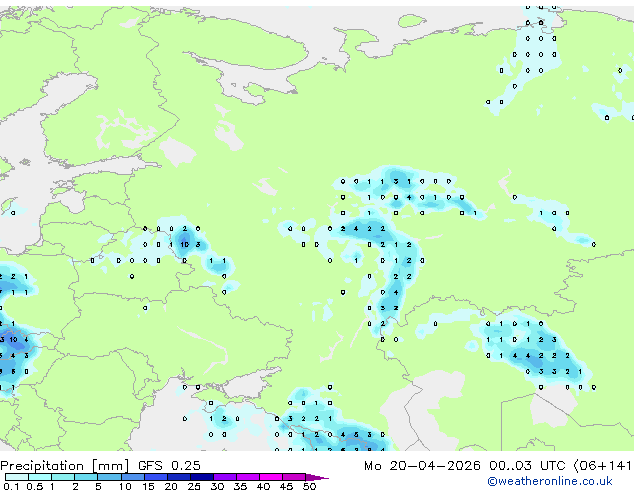Select the legend swatch between 25 and 30
The width and height of the screenshot is (634, 490).
[201, 477]
